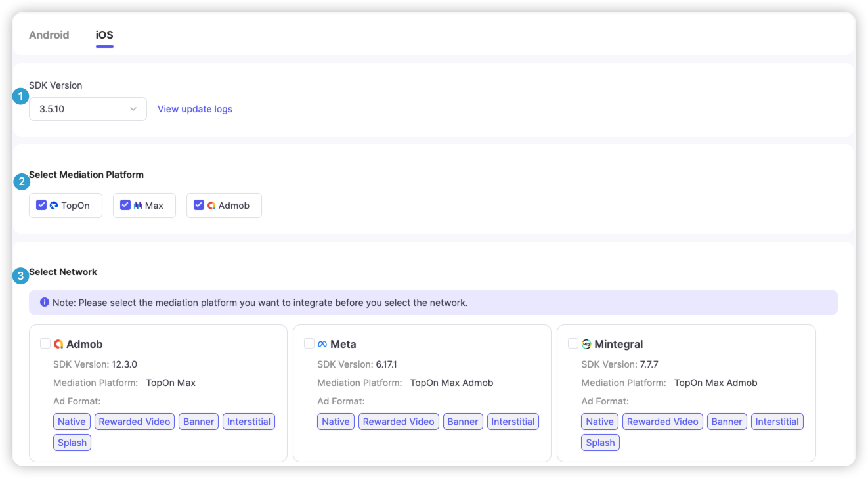Click the Banner tag in the Admob card
The width and height of the screenshot is (868, 478).
199,422
